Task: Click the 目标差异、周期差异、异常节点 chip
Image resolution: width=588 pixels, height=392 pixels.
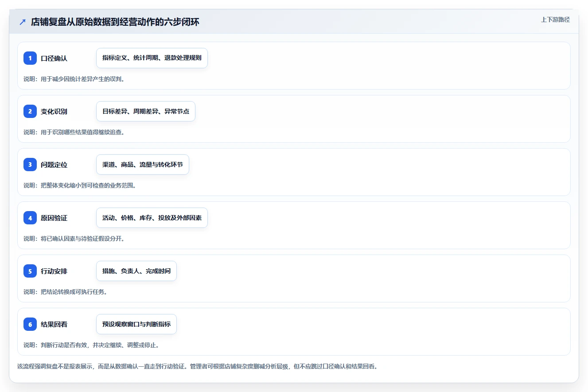Action: tap(146, 111)
